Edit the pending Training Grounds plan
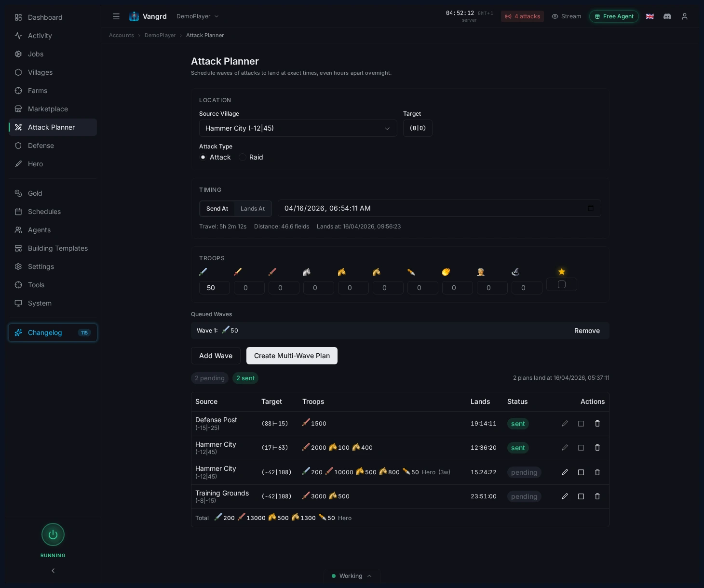704x588 pixels. [x=565, y=496]
